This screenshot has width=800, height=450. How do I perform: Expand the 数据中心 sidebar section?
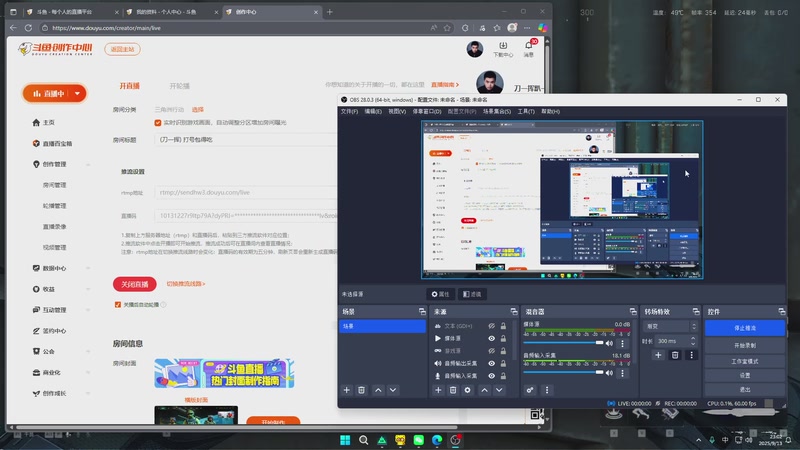coord(88,268)
